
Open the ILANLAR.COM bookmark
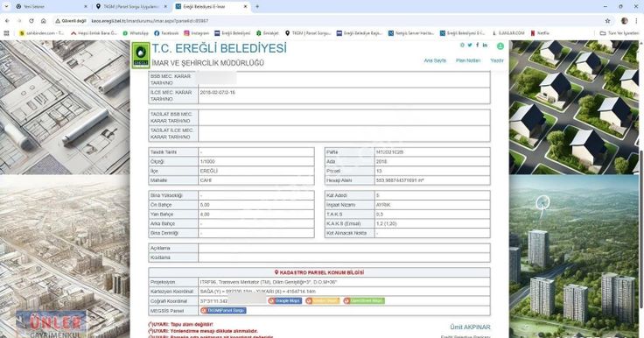pos(508,33)
